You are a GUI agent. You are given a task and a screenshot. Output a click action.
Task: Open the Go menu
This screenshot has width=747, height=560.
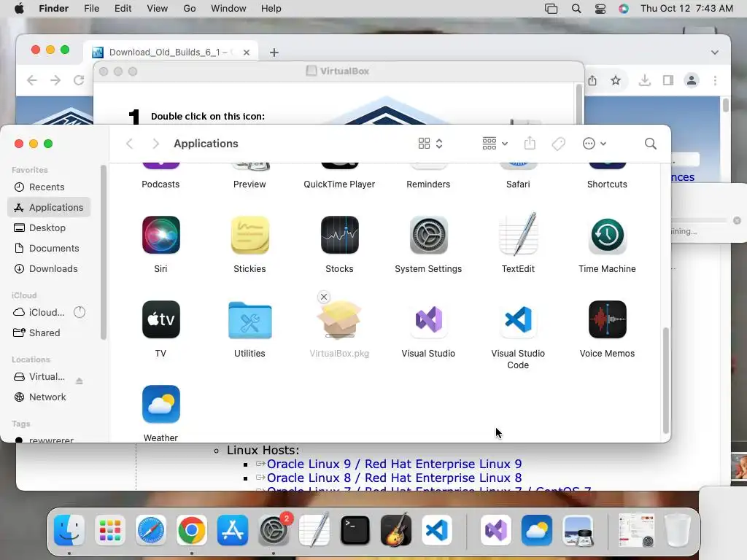(x=190, y=8)
